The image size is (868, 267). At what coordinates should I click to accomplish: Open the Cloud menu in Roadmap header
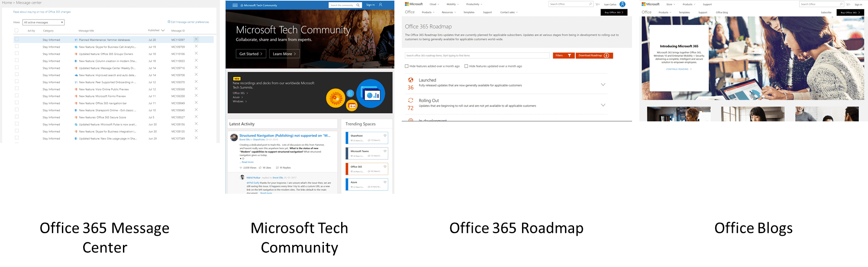coord(434,4)
